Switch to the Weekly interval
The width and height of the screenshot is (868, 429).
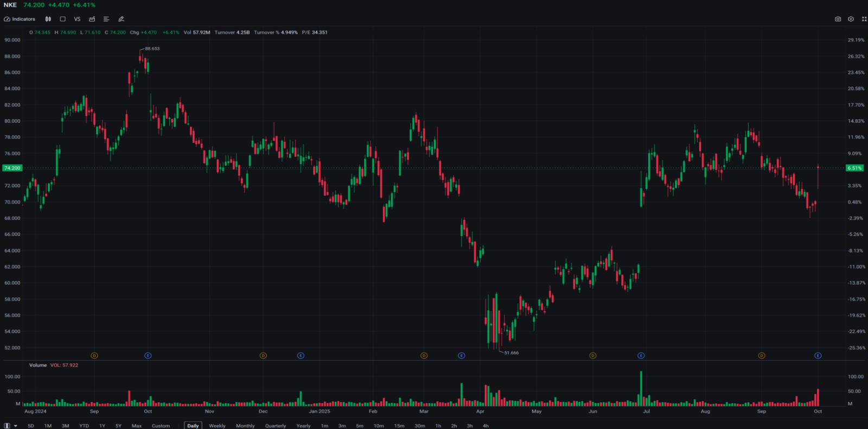218,426
